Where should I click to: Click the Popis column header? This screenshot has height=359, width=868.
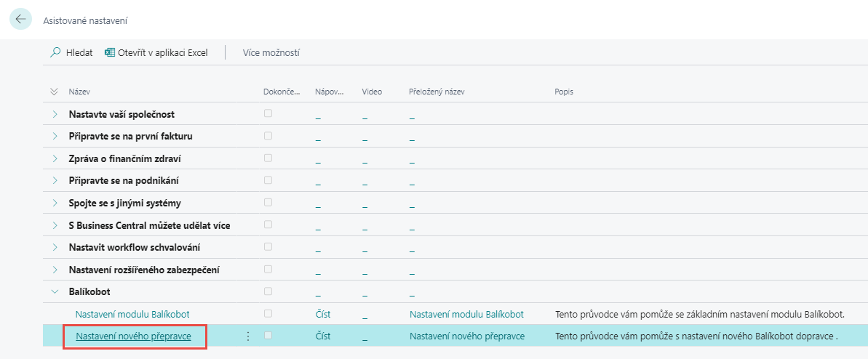pyautogui.click(x=564, y=92)
